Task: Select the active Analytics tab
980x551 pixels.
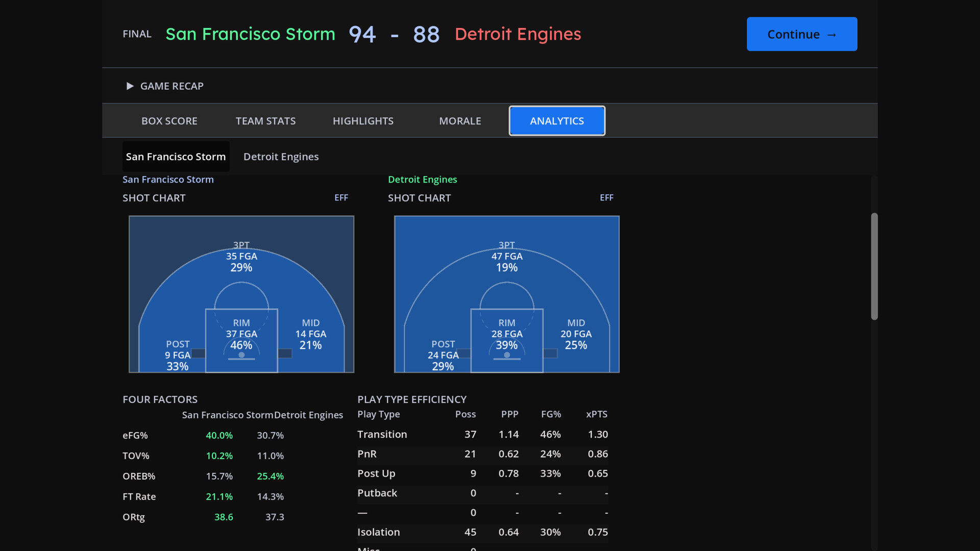Action: click(556, 121)
